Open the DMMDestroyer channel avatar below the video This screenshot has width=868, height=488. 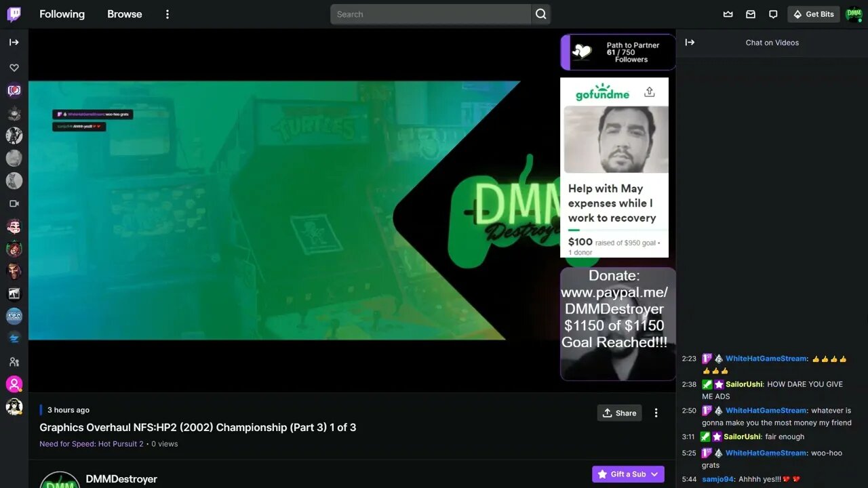coord(60,479)
